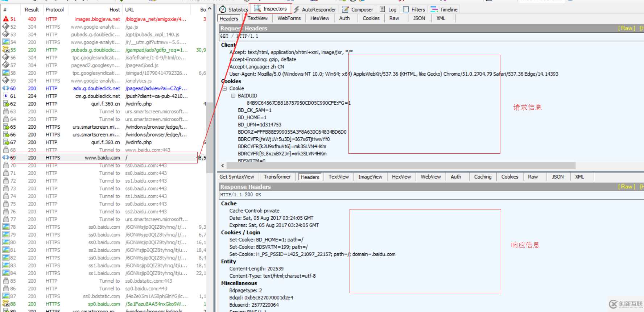Click the Timeline tab icon
The width and height of the screenshot is (644, 312).
click(x=434, y=9)
